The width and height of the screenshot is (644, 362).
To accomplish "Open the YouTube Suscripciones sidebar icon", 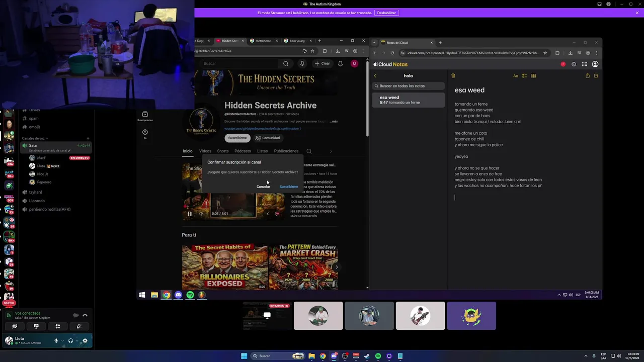I will click(x=145, y=116).
